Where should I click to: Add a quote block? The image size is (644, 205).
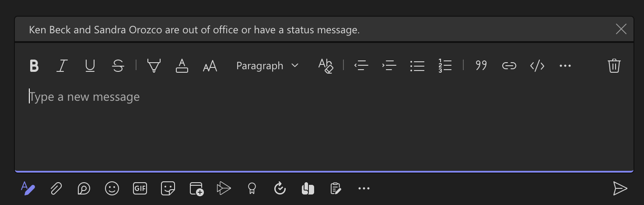coord(481,66)
